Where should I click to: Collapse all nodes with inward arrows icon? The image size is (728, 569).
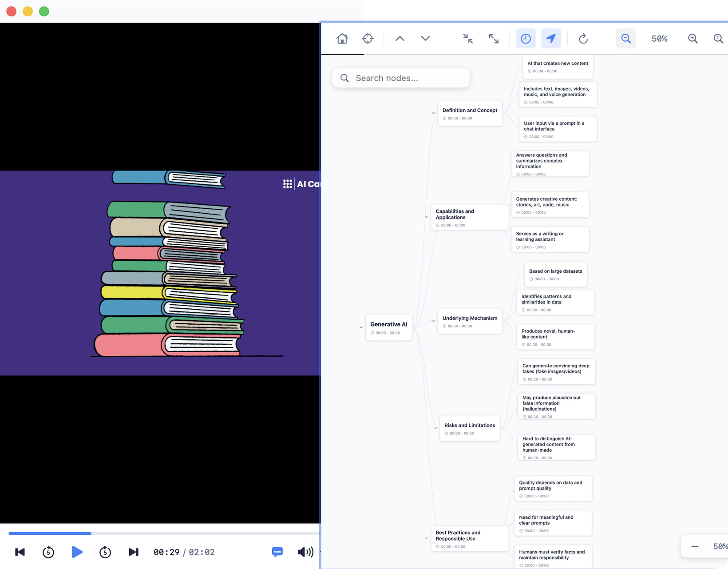click(468, 39)
